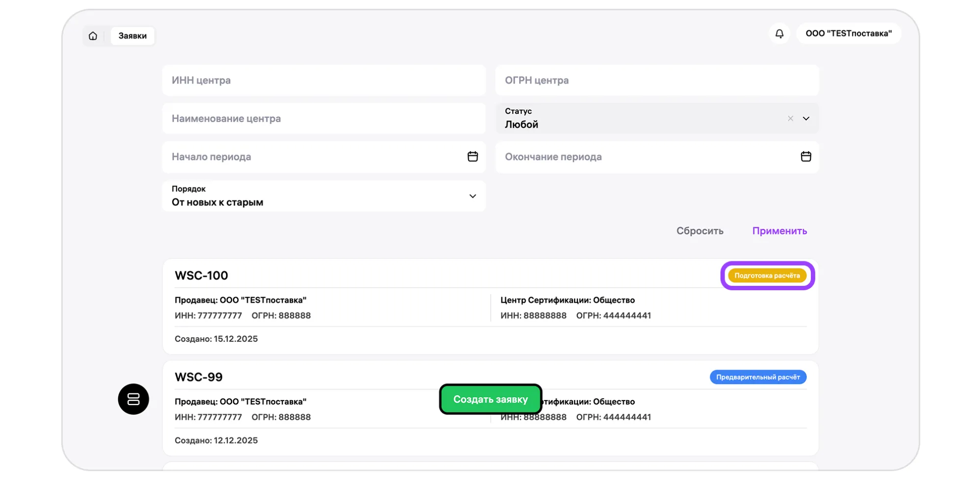Viewport: 980px width, 480px height.
Task: Focus the ОГРН центра input field
Action: [x=656, y=80]
